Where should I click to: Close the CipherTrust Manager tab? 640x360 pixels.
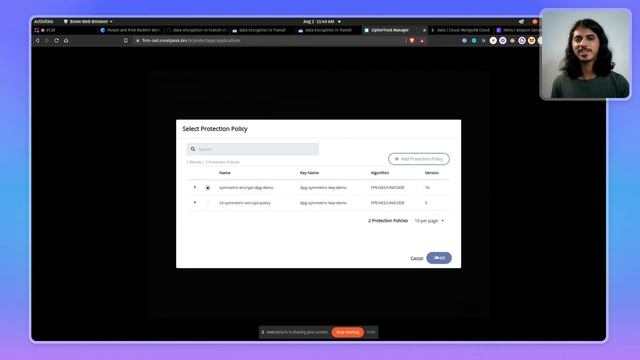point(424,30)
